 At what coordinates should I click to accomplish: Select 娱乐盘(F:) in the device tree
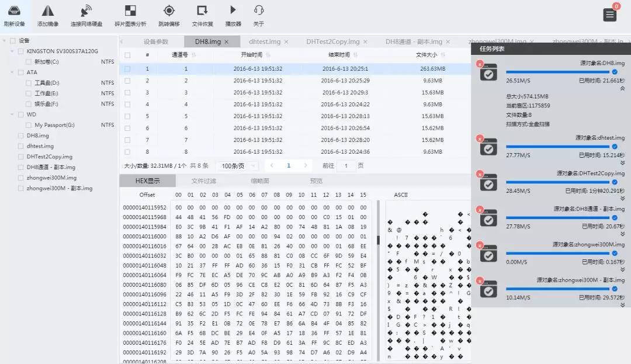pyautogui.click(x=46, y=104)
